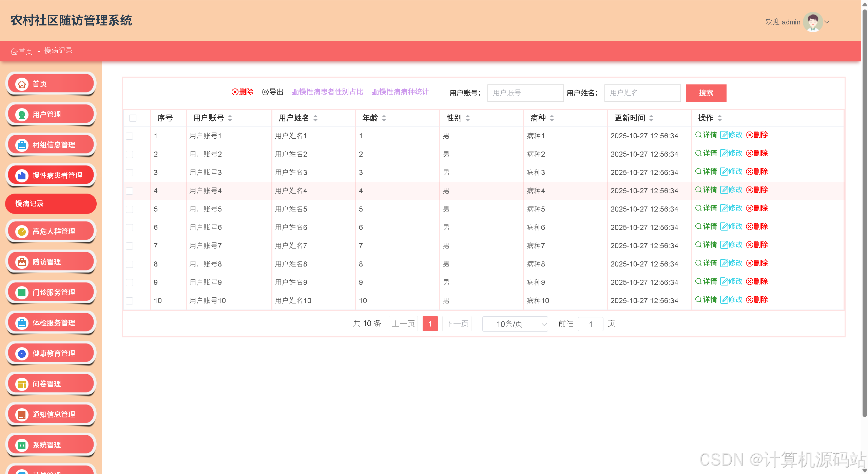Click the home icon in the 首页 sidebar item
The height and width of the screenshot is (474, 868).
tap(22, 84)
